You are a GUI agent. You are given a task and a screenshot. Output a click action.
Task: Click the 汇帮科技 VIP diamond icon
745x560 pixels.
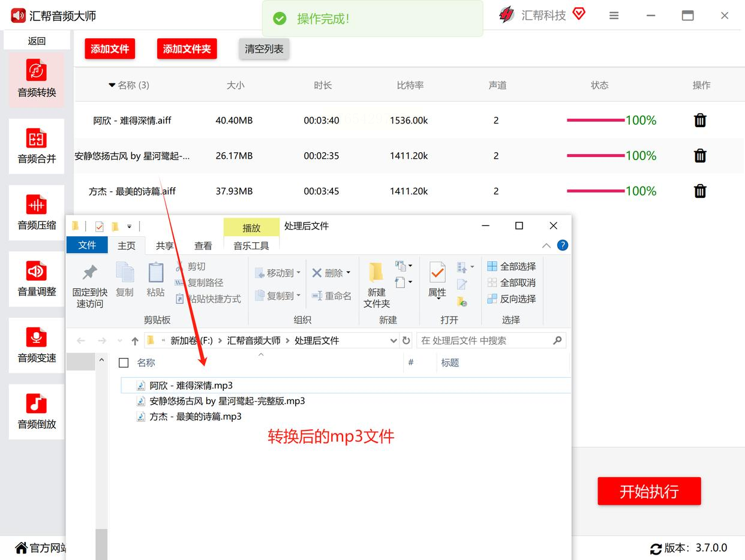(579, 14)
